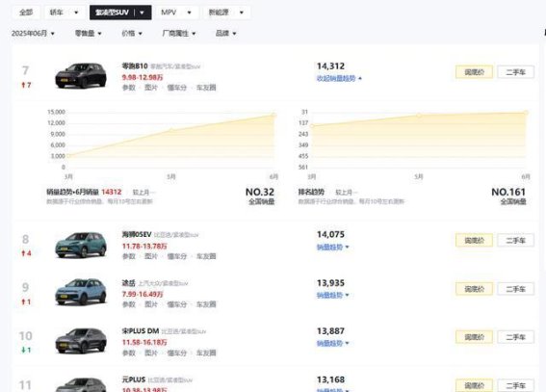Open the 轿车 category dropdown
The image size is (546, 392).
[64, 13]
